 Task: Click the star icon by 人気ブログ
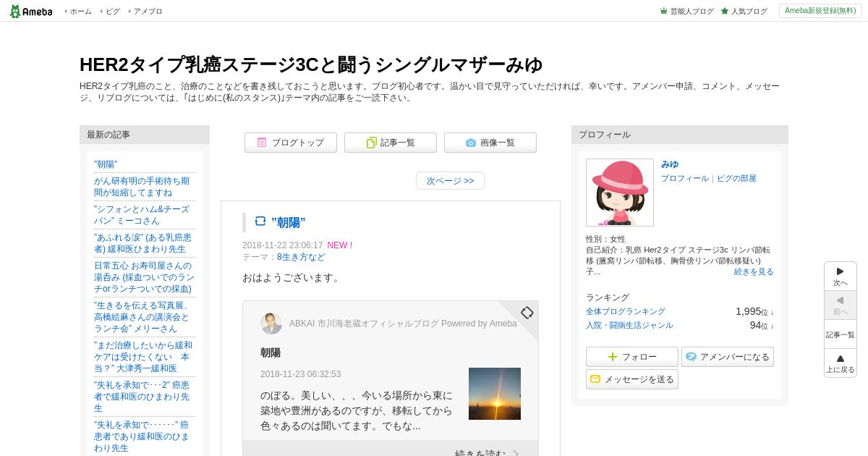[x=725, y=11]
